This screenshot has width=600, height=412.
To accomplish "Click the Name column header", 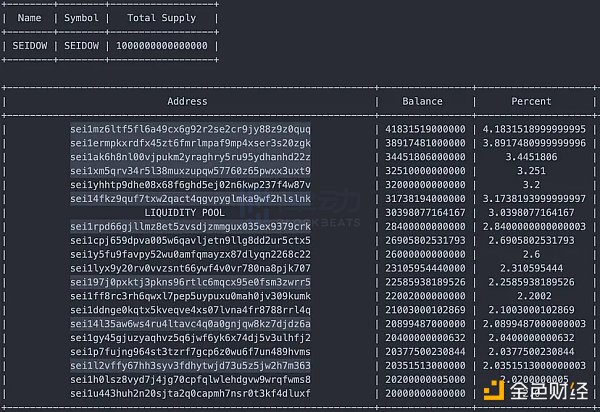I will tap(29, 18).
